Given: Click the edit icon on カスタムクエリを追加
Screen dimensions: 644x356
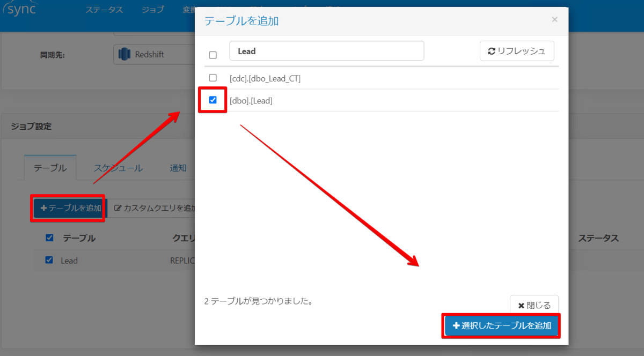Looking at the screenshot, I should (x=116, y=207).
